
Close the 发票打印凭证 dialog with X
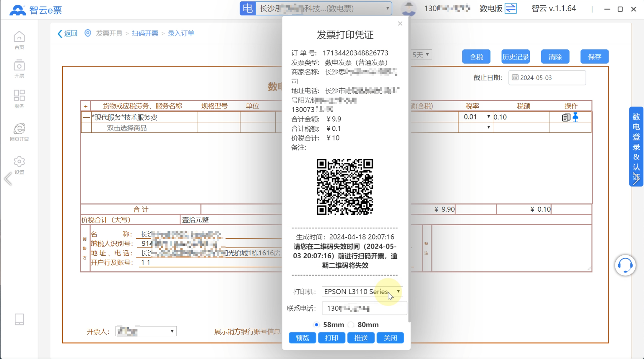(x=400, y=24)
